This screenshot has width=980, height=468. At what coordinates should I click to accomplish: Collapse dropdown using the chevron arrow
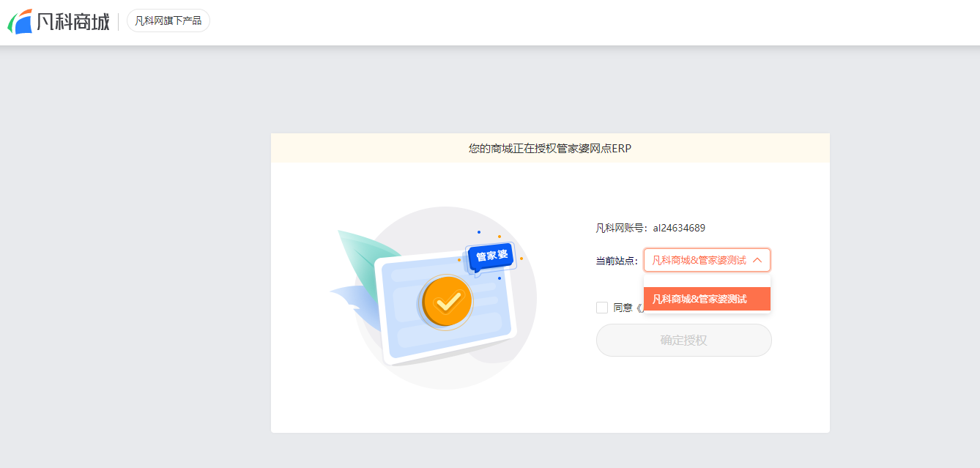757,260
